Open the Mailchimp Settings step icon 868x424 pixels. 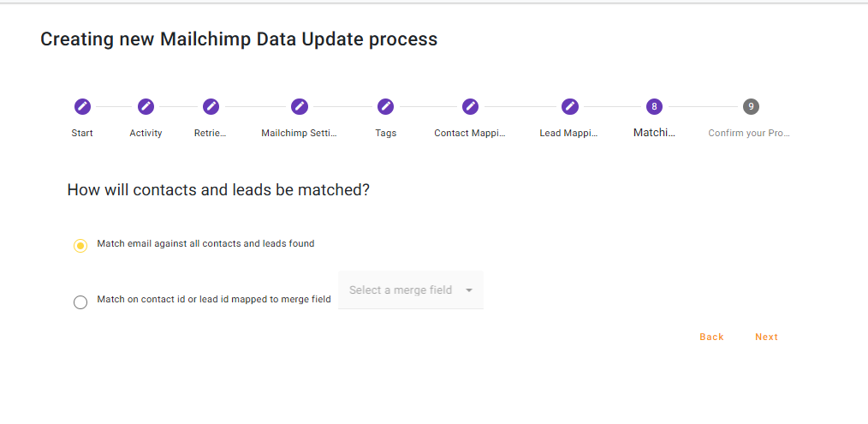pyautogui.click(x=299, y=106)
